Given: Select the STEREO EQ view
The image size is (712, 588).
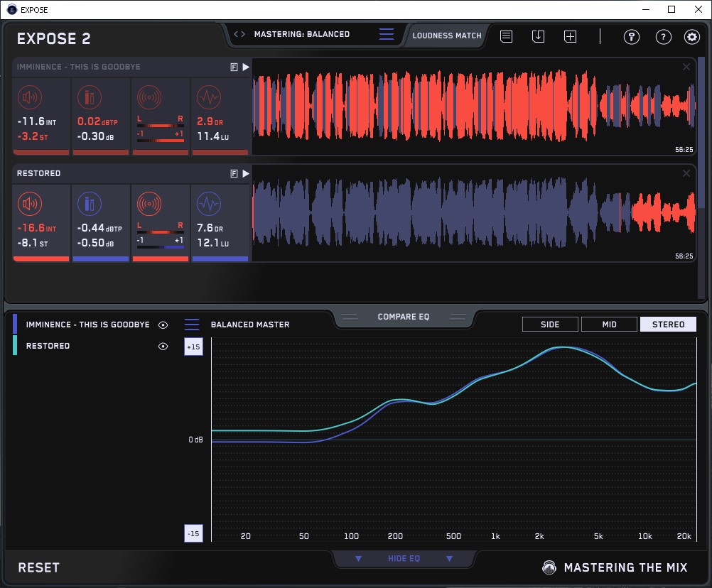Looking at the screenshot, I should pos(668,325).
